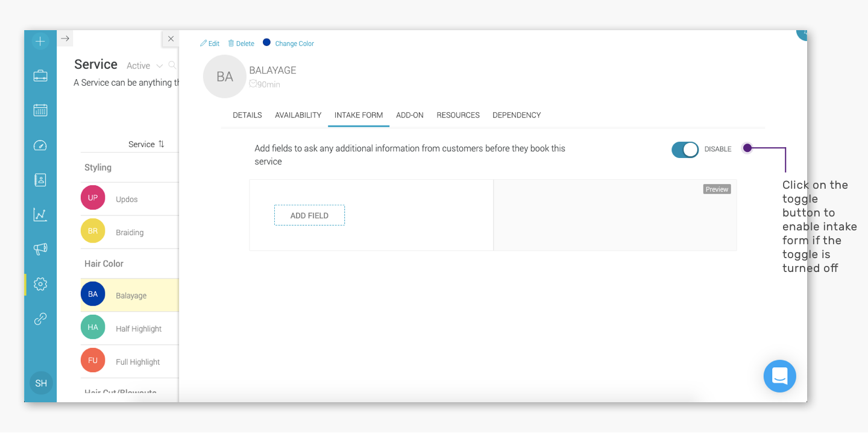
Task: Open the link integrations icon
Action: point(40,319)
